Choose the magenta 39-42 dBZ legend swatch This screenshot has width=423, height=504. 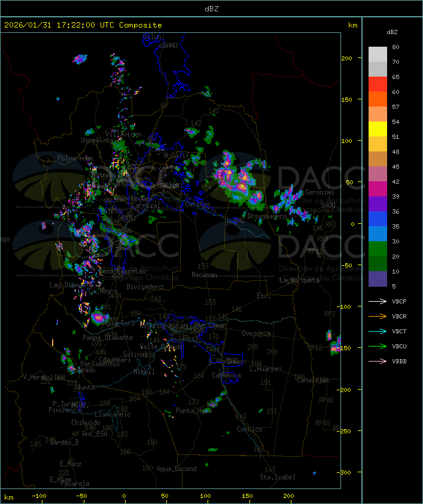click(378, 189)
